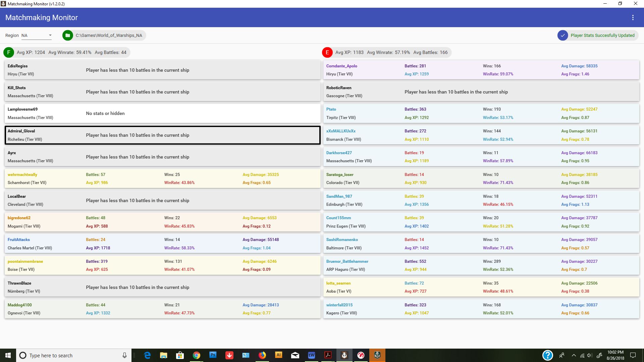
Task: Click the blue help question mark tray icon
Action: (547, 355)
